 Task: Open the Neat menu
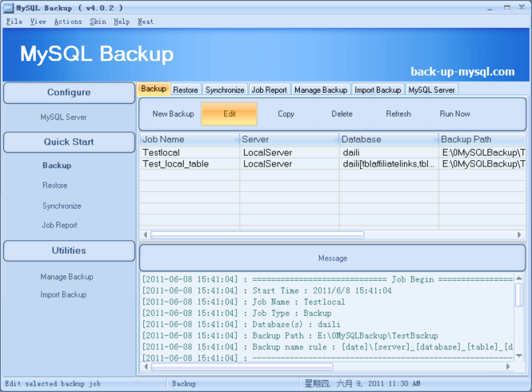(x=146, y=22)
